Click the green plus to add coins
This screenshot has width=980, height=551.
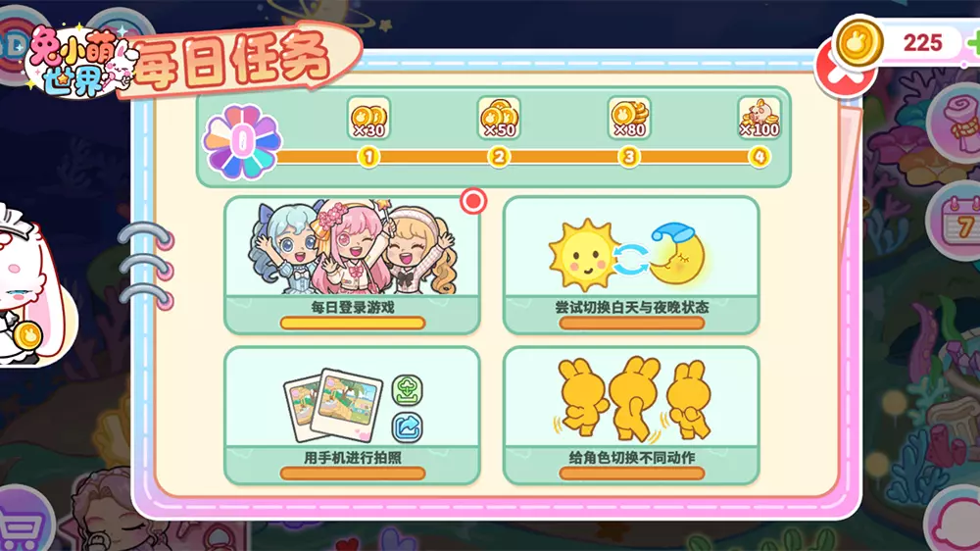pos(973,42)
